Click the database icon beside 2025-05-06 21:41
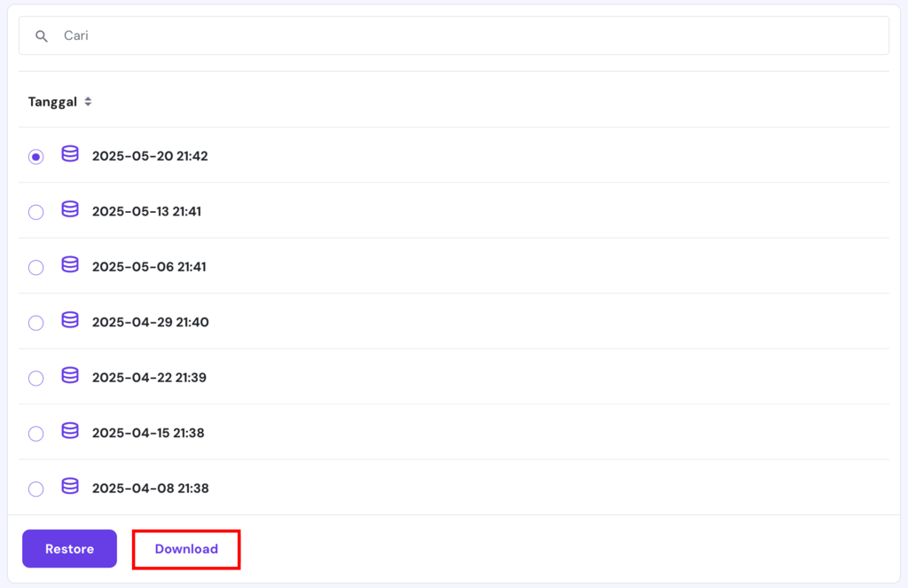The height and width of the screenshot is (588, 908). [x=69, y=265]
